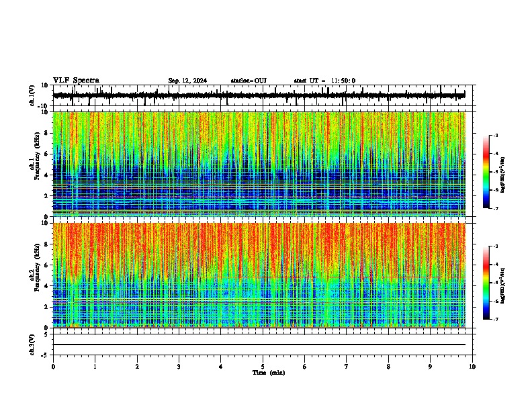Click the "2" kHz tick on ch.2 frequency axis
Screen dimensions: 532x411
[x=46, y=307]
